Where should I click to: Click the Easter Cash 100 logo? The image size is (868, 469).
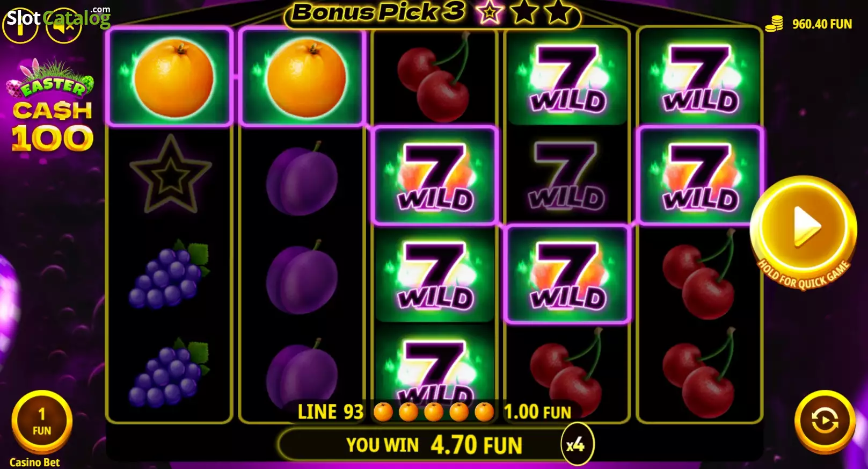point(52,107)
